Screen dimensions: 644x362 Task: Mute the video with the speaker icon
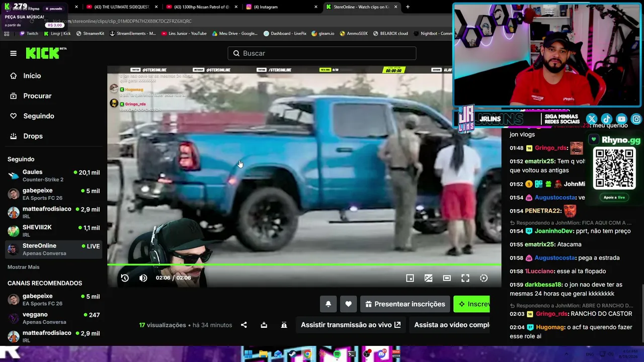[x=143, y=278]
